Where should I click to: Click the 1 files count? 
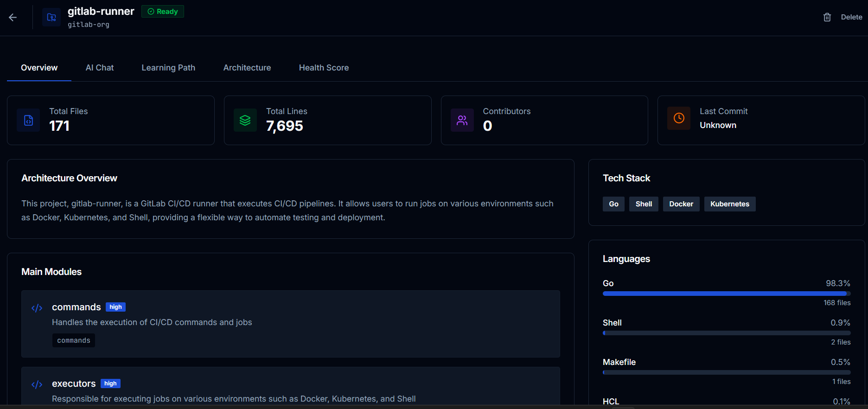click(842, 382)
